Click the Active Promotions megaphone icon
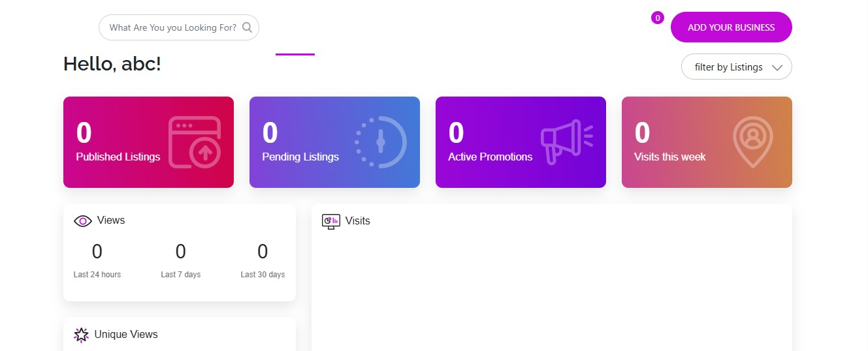This screenshot has width=868, height=351. (566, 142)
